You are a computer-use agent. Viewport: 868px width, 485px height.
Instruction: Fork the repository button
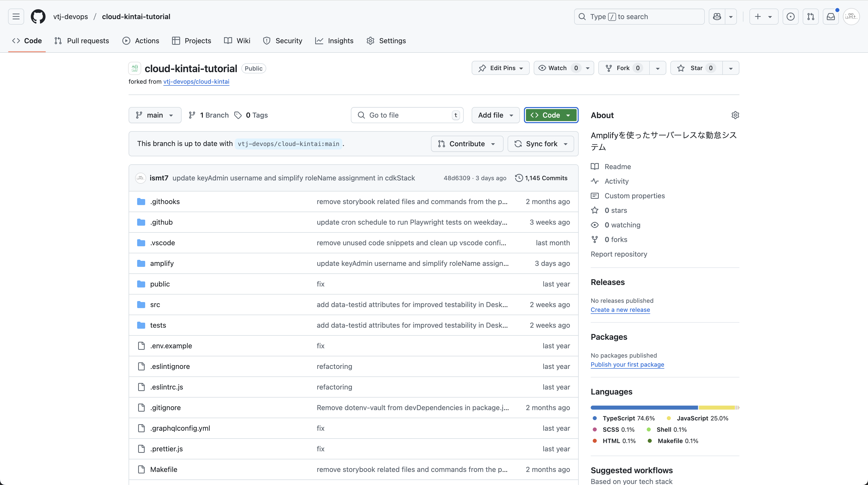point(624,68)
